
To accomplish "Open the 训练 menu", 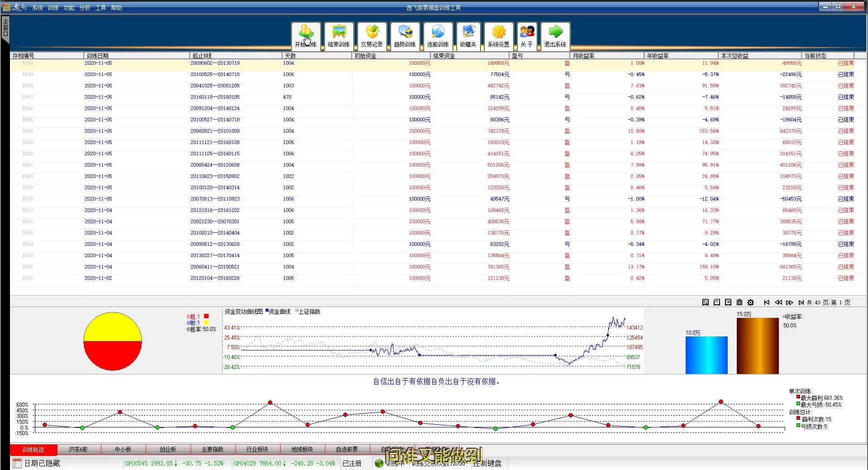I will pyautogui.click(x=53, y=8).
